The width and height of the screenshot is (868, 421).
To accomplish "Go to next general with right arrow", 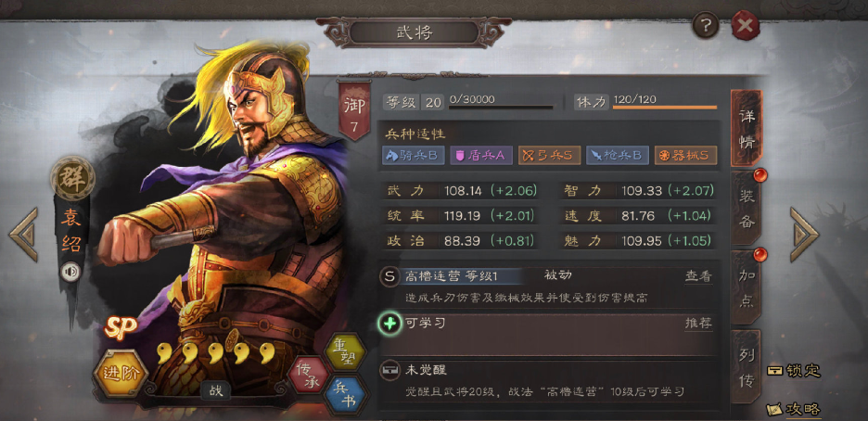I will point(803,235).
